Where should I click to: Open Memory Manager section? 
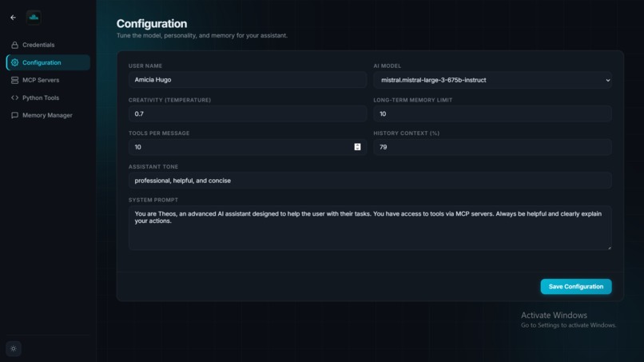click(x=48, y=115)
